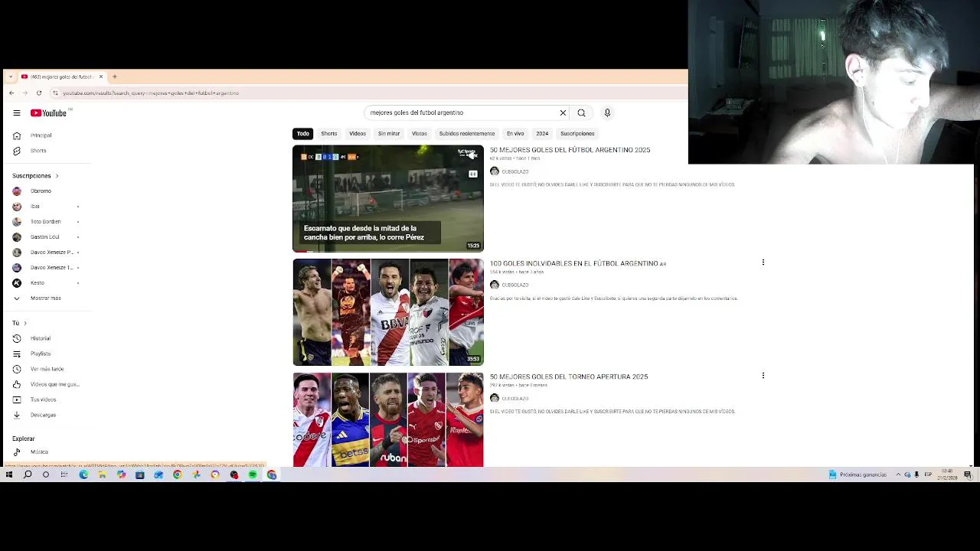Screen dimensions: 980x551
Task: Open Kesto subscription channel
Action: [x=37, y=283]
